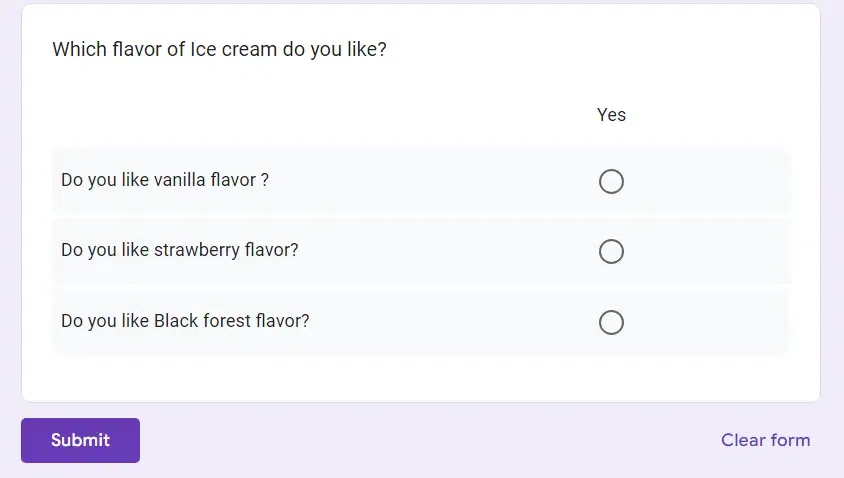Select Yes for strawberry flavor
This screenshot has height=478, width=844.
(x=611, y=251)
